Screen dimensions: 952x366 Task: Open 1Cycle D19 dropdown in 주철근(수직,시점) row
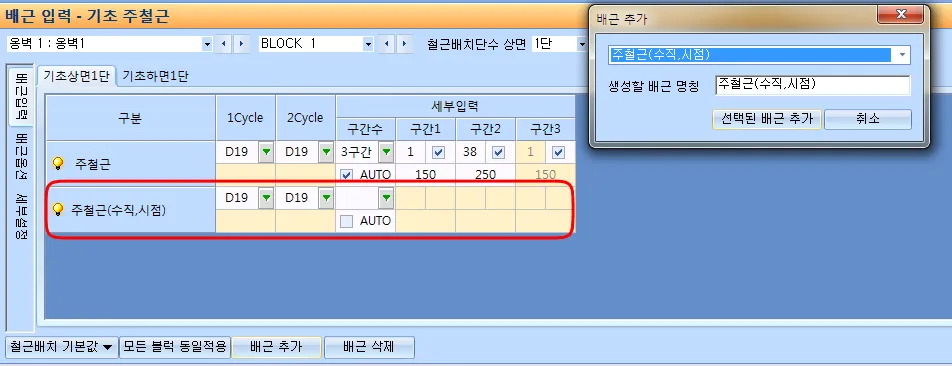(x=266, y=198)
